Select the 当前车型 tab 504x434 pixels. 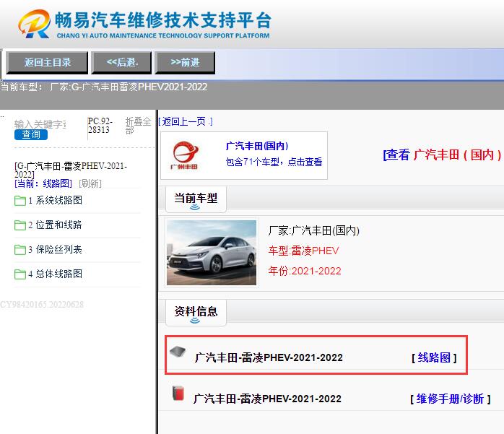196,199
